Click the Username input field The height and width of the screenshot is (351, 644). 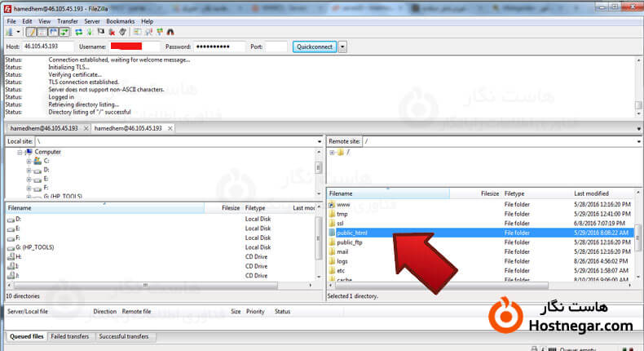tap(134, 47)
